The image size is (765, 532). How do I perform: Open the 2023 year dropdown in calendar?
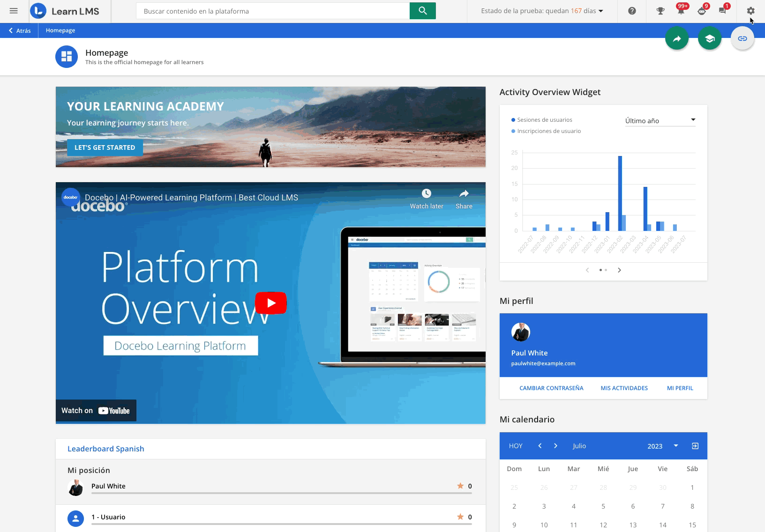[663, 446]
